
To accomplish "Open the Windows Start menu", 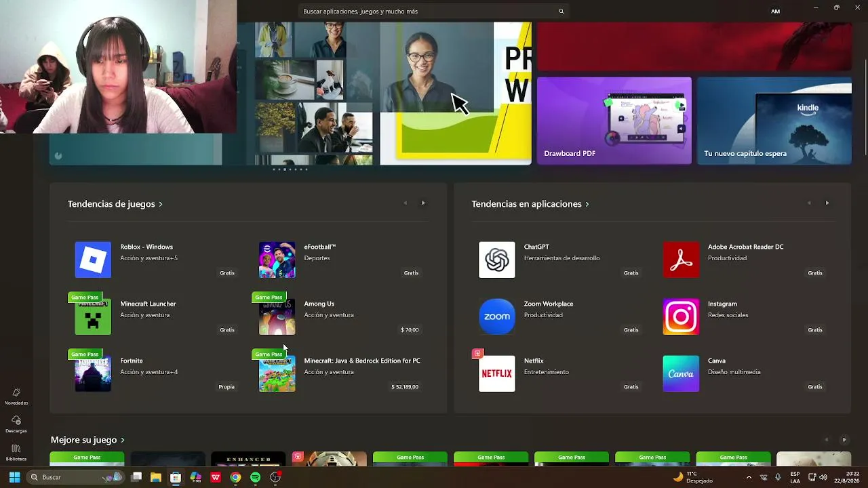I will [14, 477].
